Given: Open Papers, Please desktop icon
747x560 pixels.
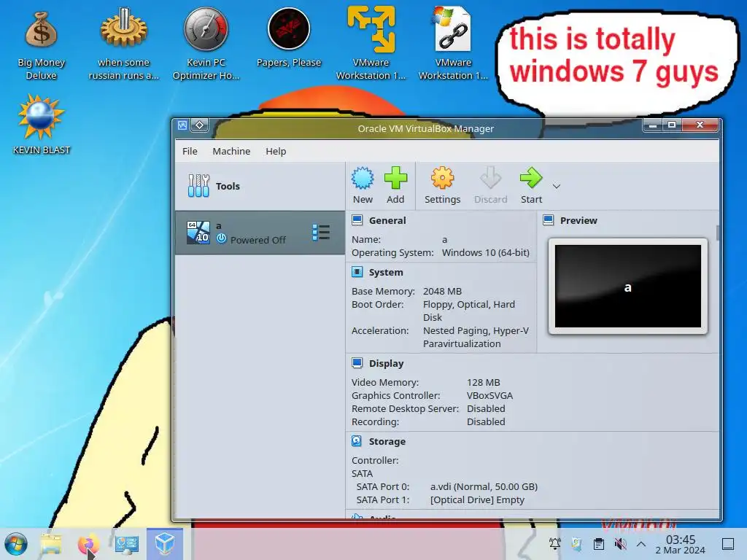Looking at the screenshot, I should (x=289, y=38).
